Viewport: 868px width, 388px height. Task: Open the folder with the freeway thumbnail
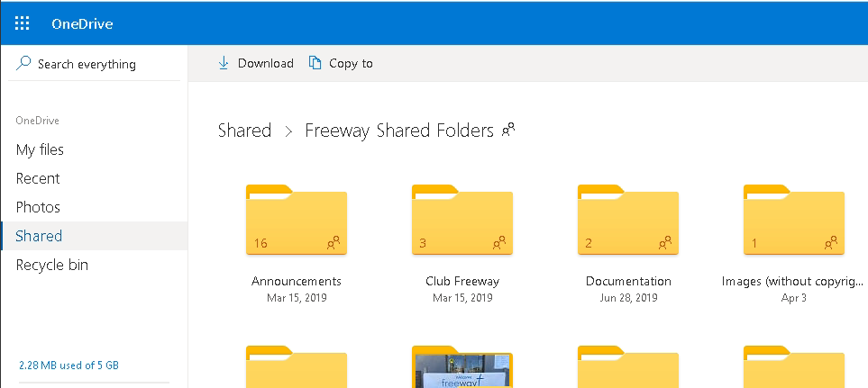(461, 367)
